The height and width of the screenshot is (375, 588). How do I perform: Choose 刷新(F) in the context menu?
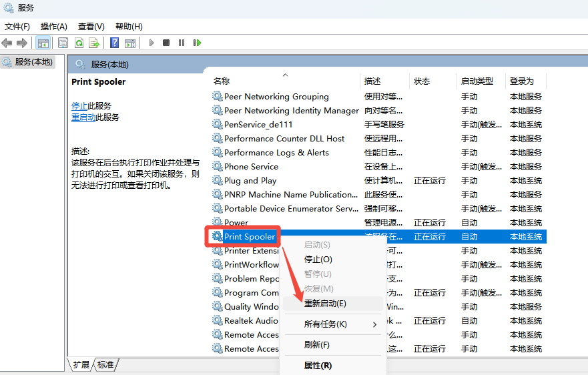click(332, 344)
